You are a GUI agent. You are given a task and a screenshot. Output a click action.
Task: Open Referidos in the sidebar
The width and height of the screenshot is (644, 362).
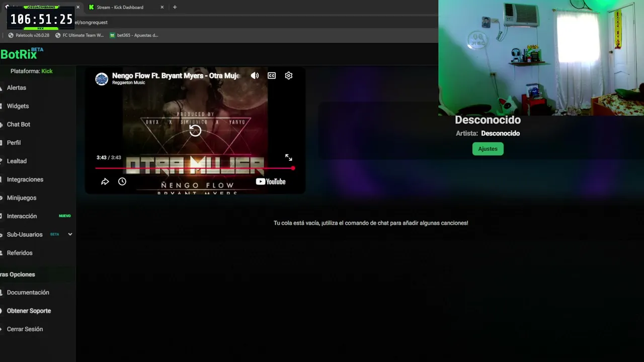pos(20,253)
